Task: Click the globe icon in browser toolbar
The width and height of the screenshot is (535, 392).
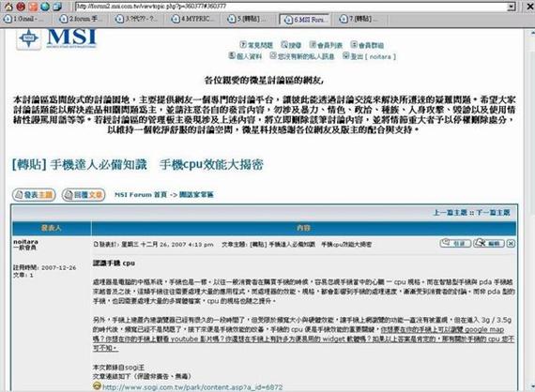Action: click(45, 7)
